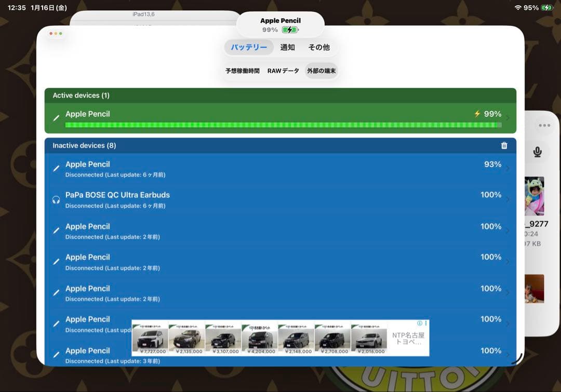
Task: Click the headphones icon beside BOSE QC Ultra Earbuds
Action: pyautogui.click(x=56, y=200)
